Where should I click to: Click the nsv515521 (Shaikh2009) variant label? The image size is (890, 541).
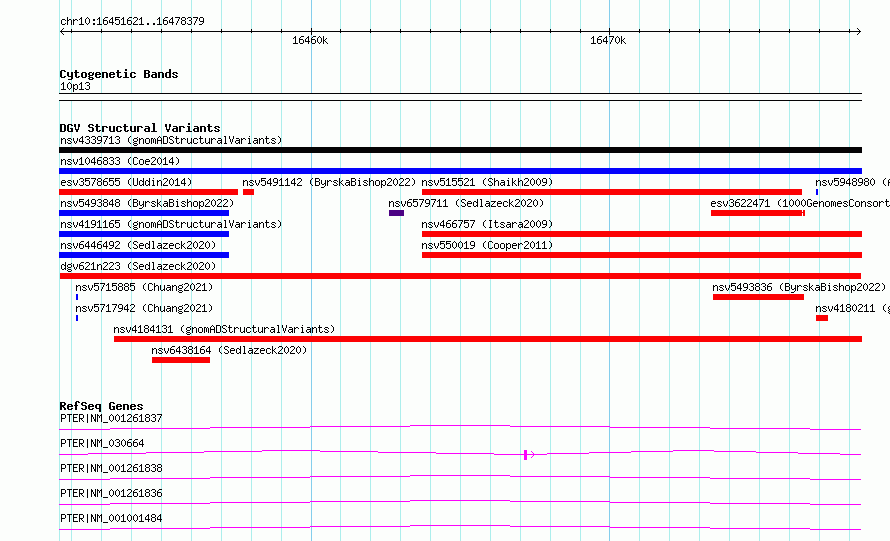pos(487,182)
